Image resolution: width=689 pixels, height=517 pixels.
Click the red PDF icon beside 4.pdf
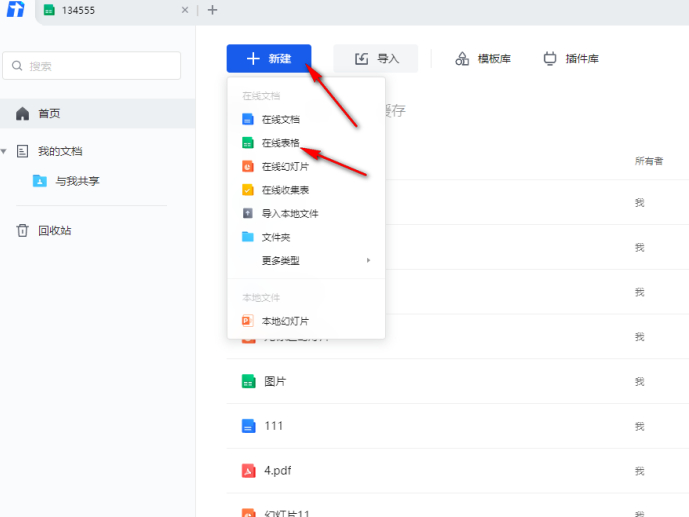click(249, 471)
